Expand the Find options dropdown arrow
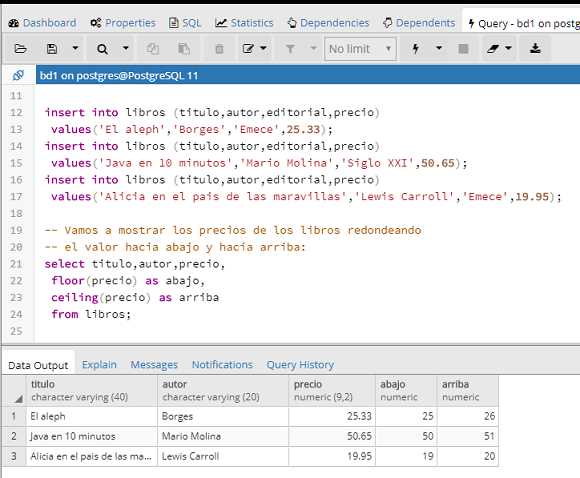The width and height of the screenshot is (580, 478). pyautogui.click(x=126, y=48)
